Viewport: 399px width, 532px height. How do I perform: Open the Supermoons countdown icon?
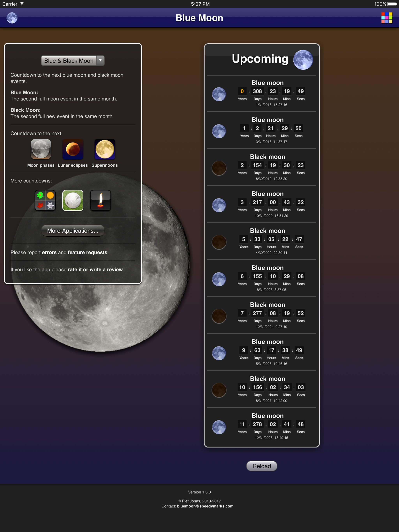(x=105, y=149)
